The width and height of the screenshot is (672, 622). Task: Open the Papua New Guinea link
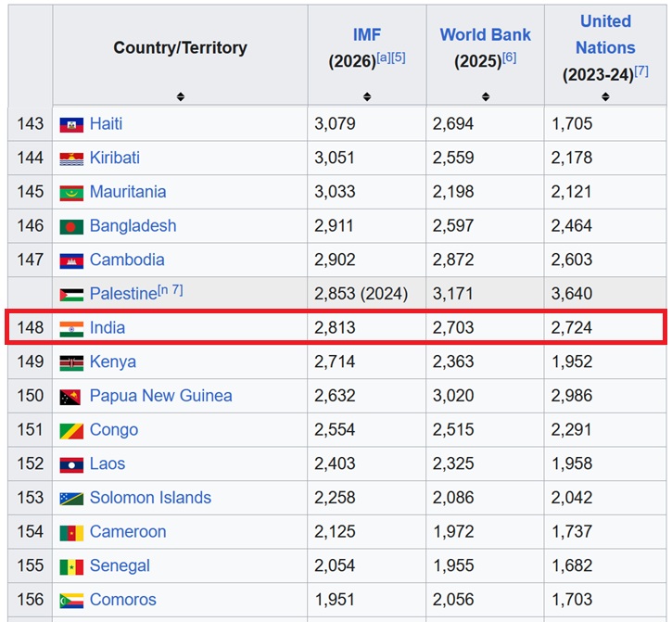160,396
